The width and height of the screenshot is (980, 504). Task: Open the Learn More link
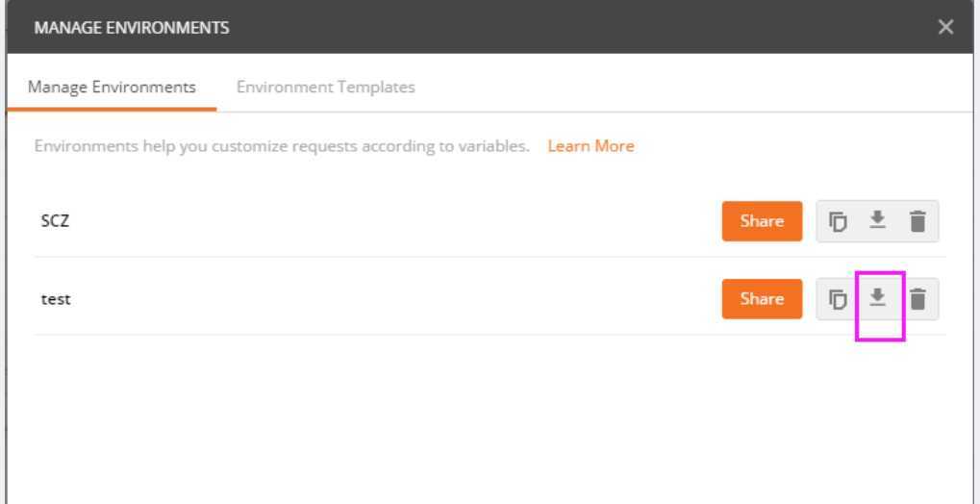[591, 146]
